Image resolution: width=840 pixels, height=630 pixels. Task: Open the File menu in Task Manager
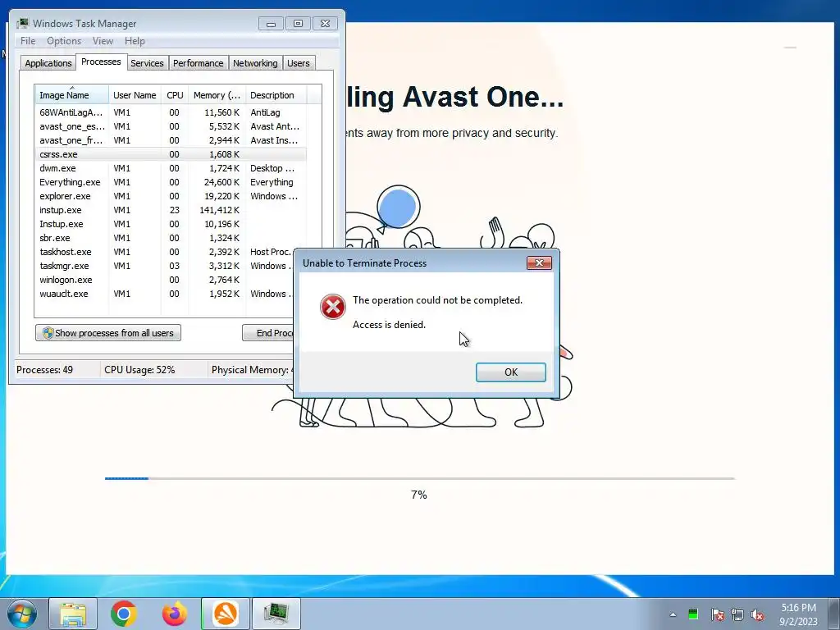click(x=28, y=41)
